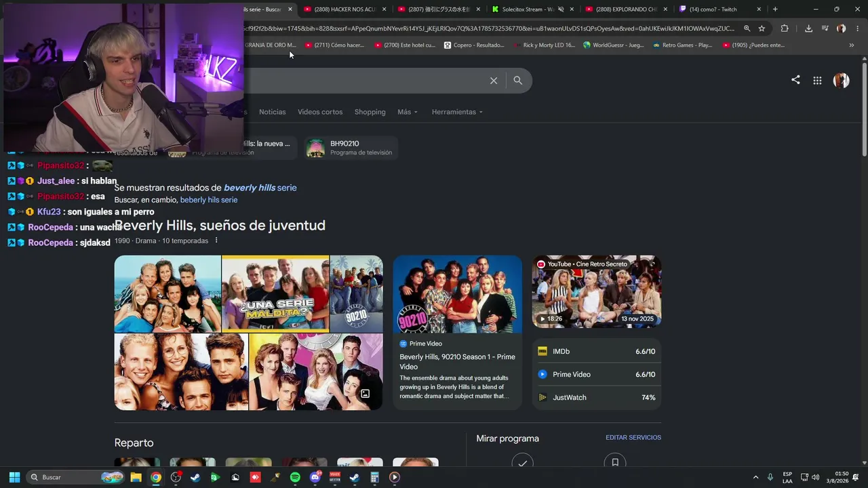The height and width of the screenshot is (488, 868).
Task: Clear the Google search box text
Action: [494, 81]
